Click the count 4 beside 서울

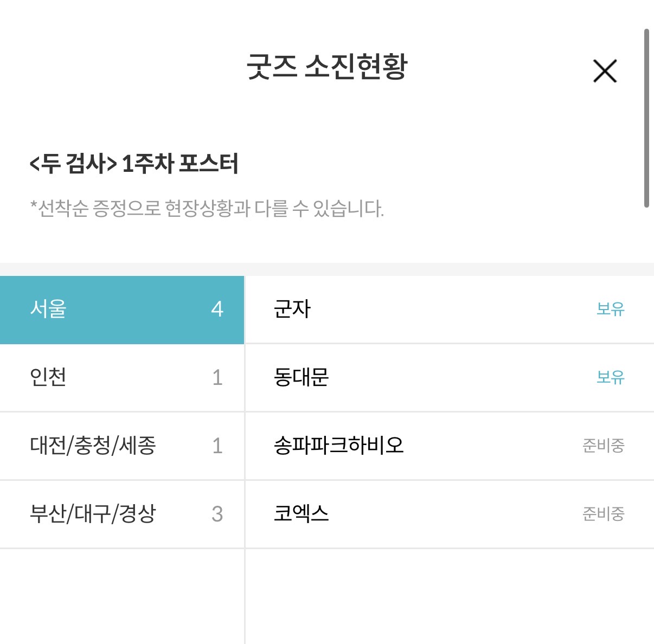217,309
